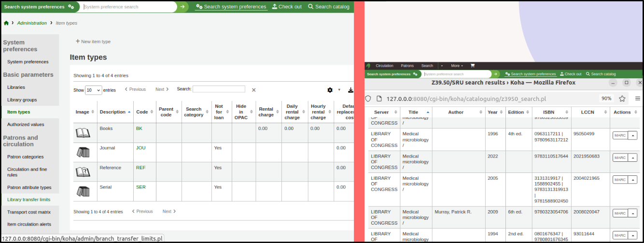The image size is (644, 243).
Task: Click the Item types table search field
Action: coord(219,89)
